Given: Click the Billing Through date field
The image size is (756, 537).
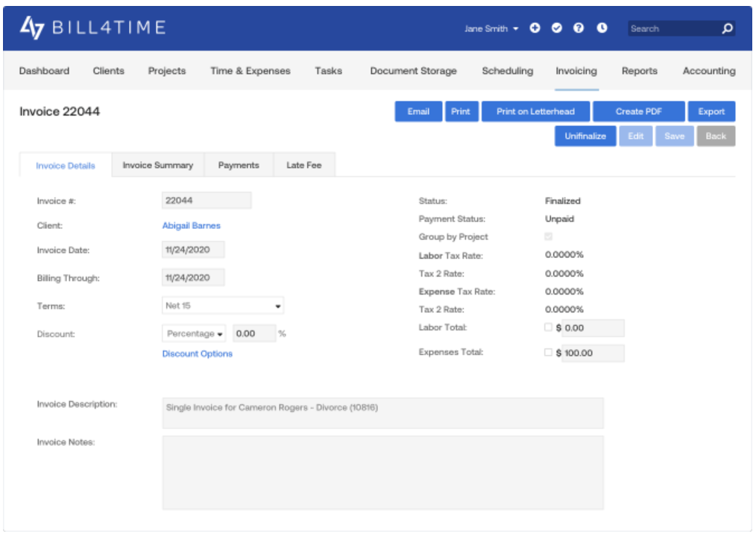Looking at the screenshot, I should pos(193,277).
